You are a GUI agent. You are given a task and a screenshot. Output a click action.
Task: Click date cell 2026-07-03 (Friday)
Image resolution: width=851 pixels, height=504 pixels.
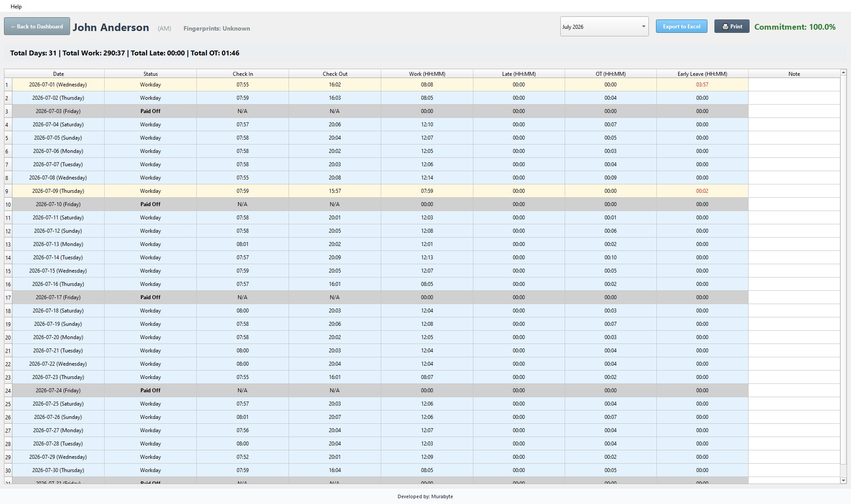point(58,111)
